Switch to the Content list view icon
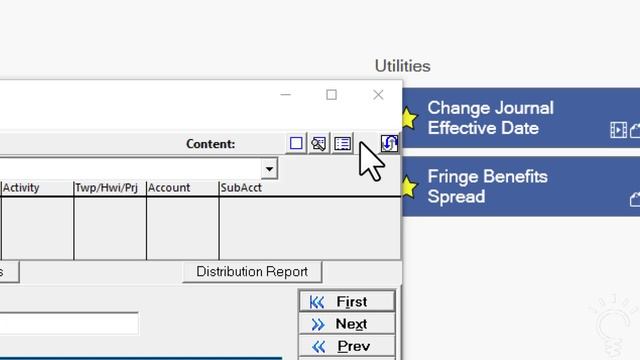This screenshot has width=640, height=360. [x=342, y=144]
